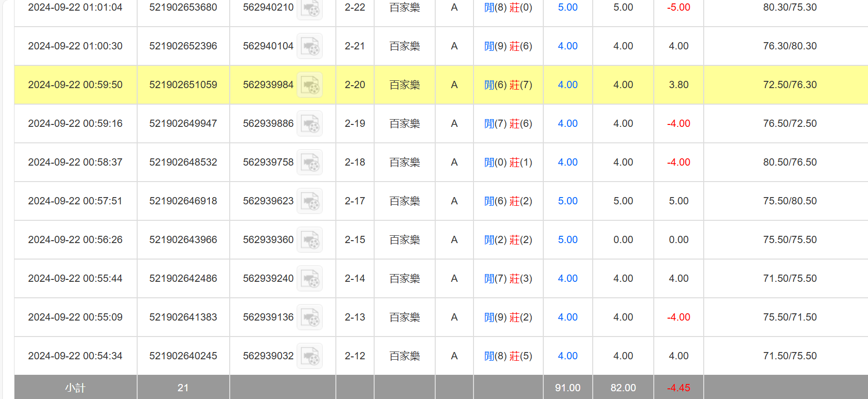
Task: Click replay icon for round 562939240
Action: [310, 279]
